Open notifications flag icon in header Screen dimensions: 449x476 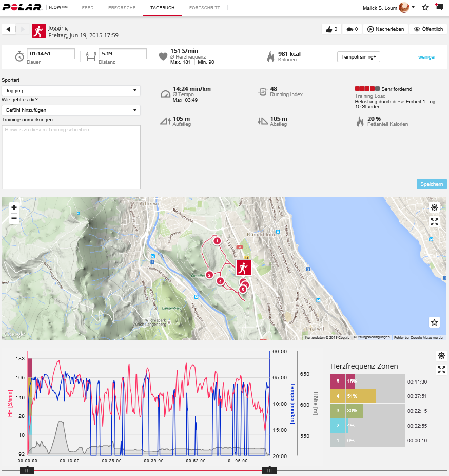coord(439,7)
